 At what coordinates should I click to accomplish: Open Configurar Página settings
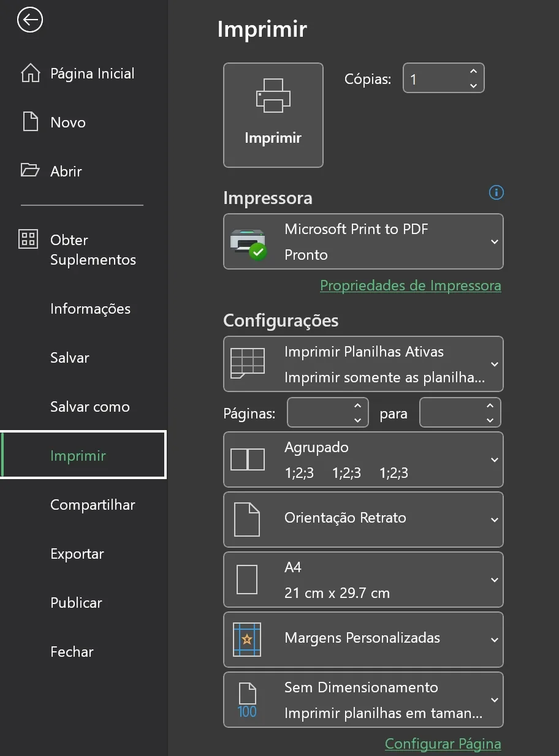click(443, 743)
